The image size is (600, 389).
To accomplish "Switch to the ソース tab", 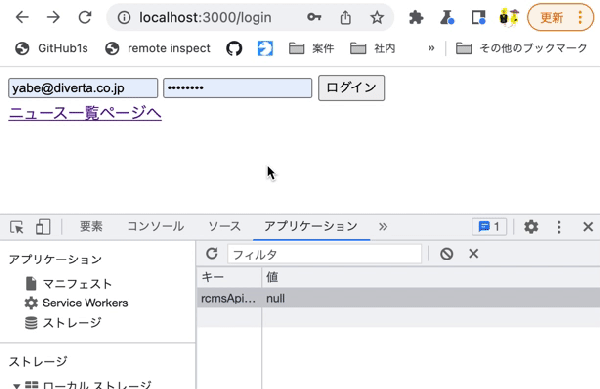I will coord(225,226).
